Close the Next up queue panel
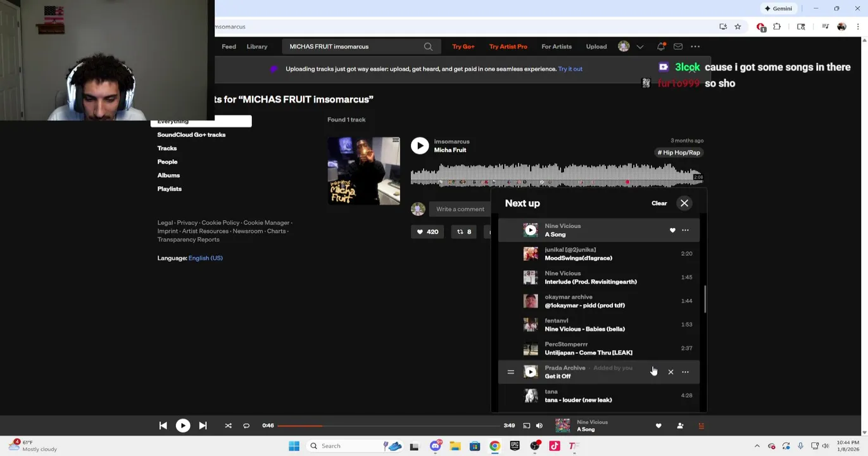Screen dimensions: 868x456 coord(684,203)
